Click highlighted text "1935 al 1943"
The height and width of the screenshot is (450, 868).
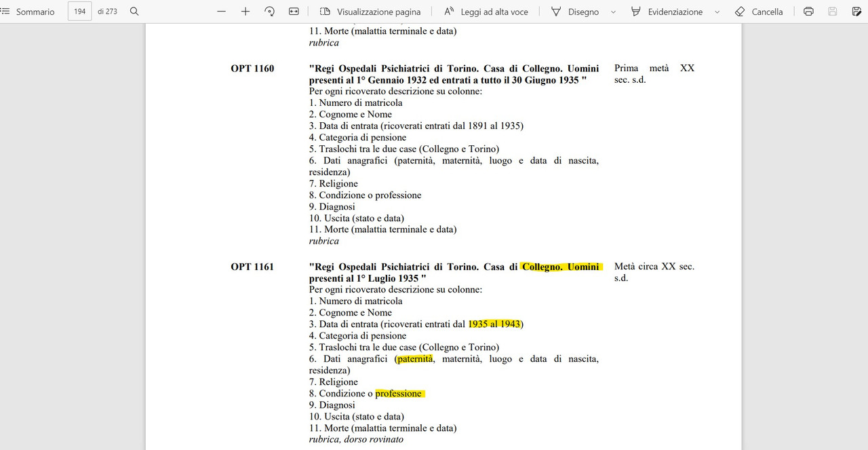pos(494,324)
